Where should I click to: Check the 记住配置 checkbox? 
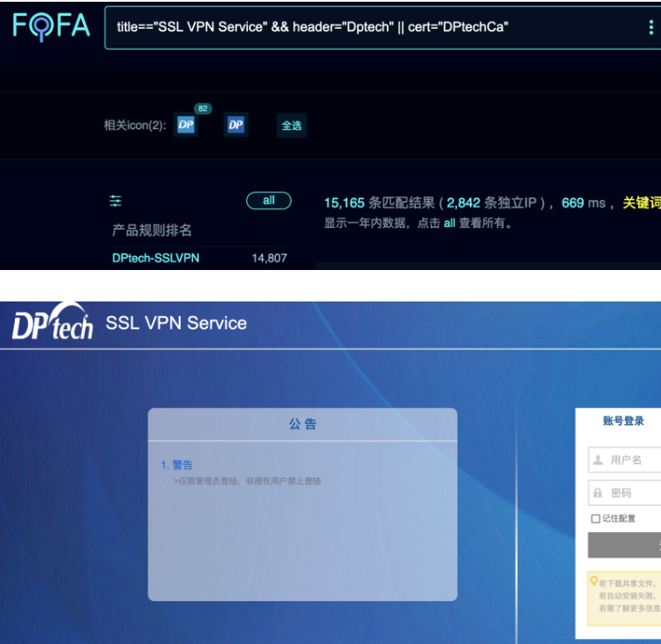[x=596, y=519]
